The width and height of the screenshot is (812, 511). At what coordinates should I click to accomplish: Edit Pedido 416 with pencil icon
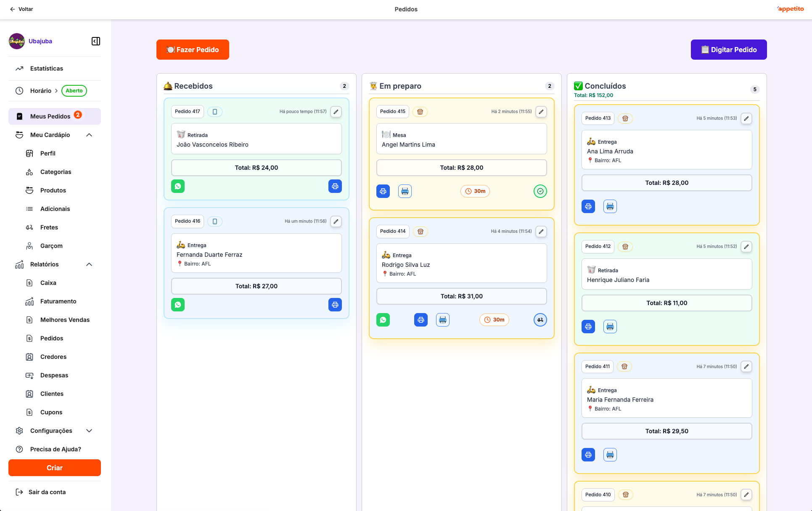(336, 221)
